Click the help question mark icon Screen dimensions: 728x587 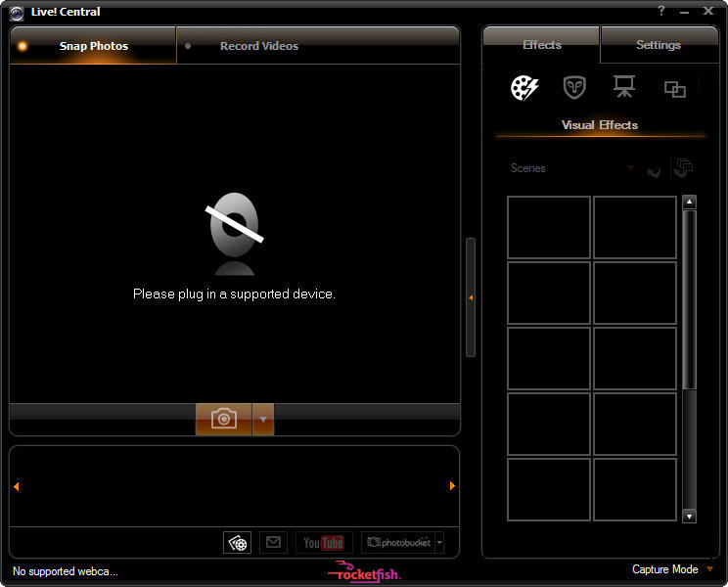[662, 11]
